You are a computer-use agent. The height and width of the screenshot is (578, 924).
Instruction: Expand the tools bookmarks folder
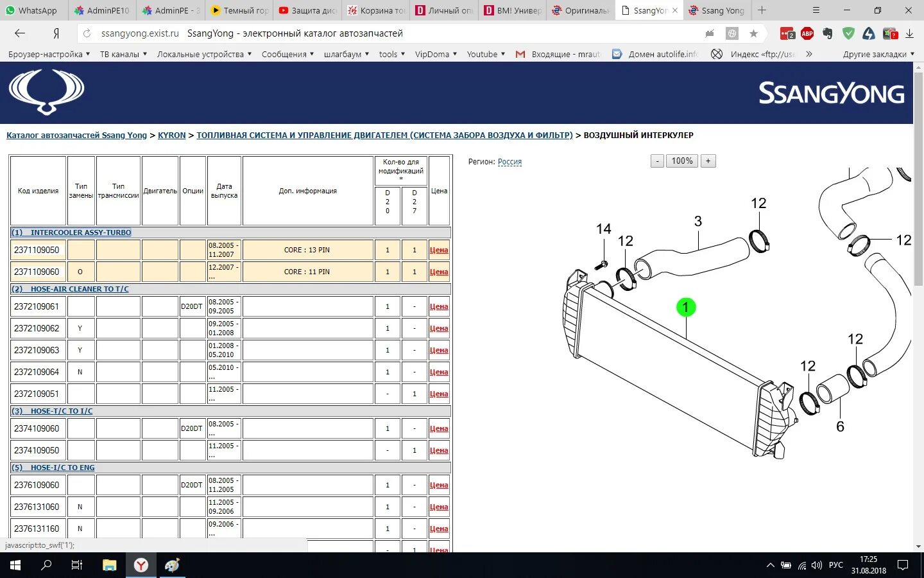[x=391, y=54]
